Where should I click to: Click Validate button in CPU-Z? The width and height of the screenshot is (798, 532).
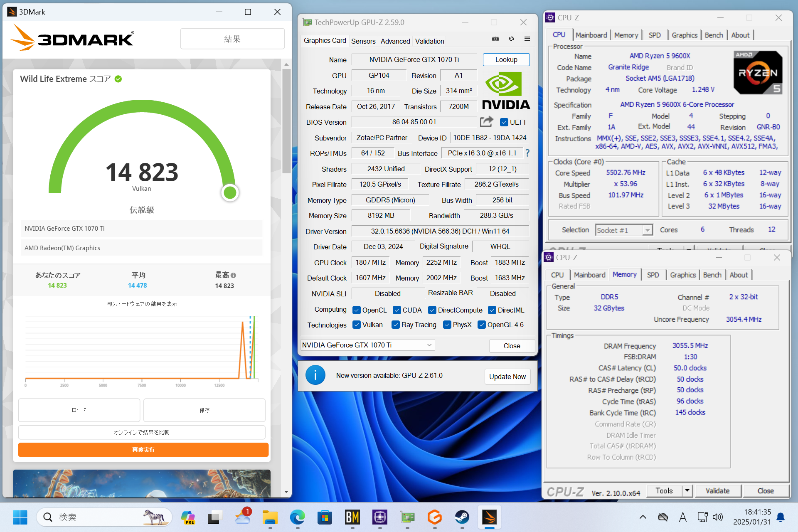point(717,490)
